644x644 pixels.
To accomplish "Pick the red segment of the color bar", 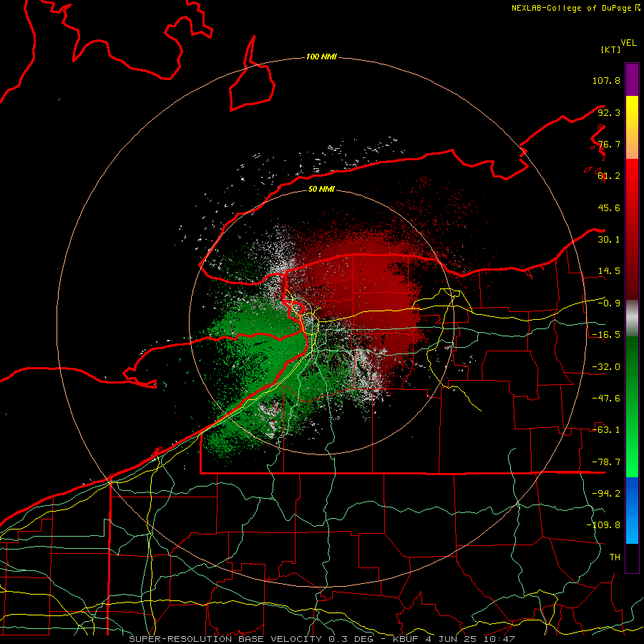I will pos(632,229).
